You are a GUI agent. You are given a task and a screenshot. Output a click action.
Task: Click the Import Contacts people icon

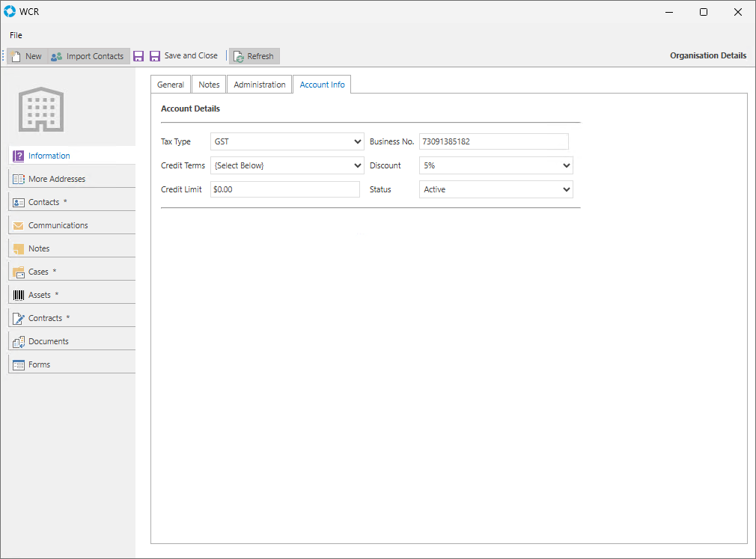[x=56, y=56]
